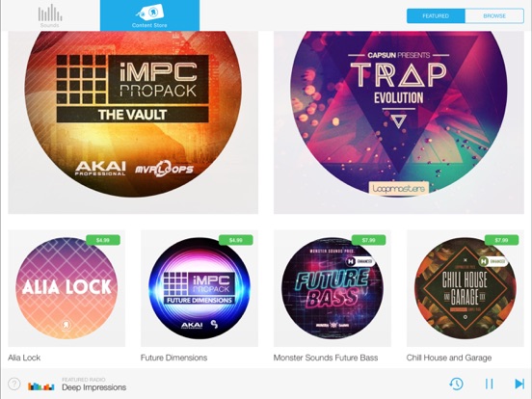Open the Chill House and Garage artwork
This screenshot has height=399, width=532.
coord(465,288)
